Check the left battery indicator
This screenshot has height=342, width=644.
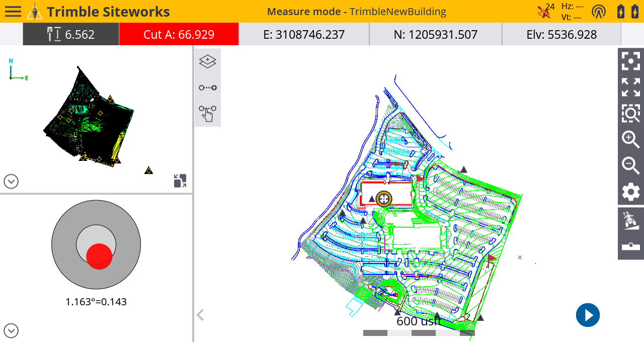pos(621,11)
